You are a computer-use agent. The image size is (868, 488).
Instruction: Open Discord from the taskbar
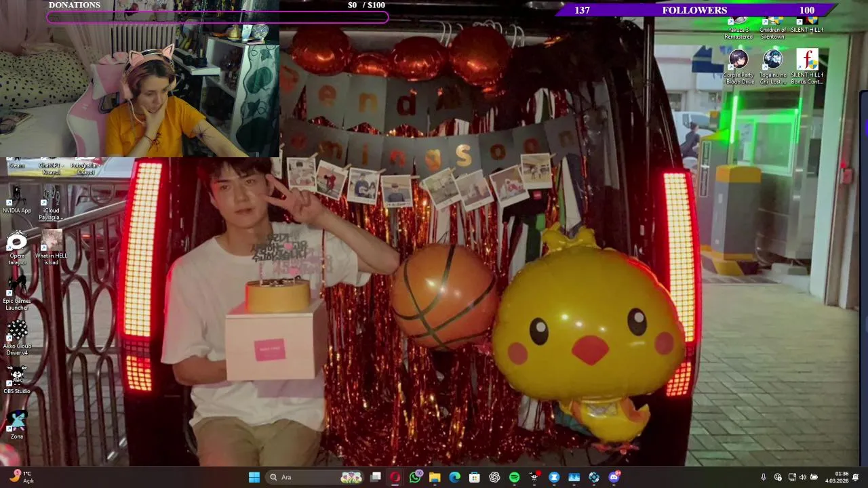point(614,477)
